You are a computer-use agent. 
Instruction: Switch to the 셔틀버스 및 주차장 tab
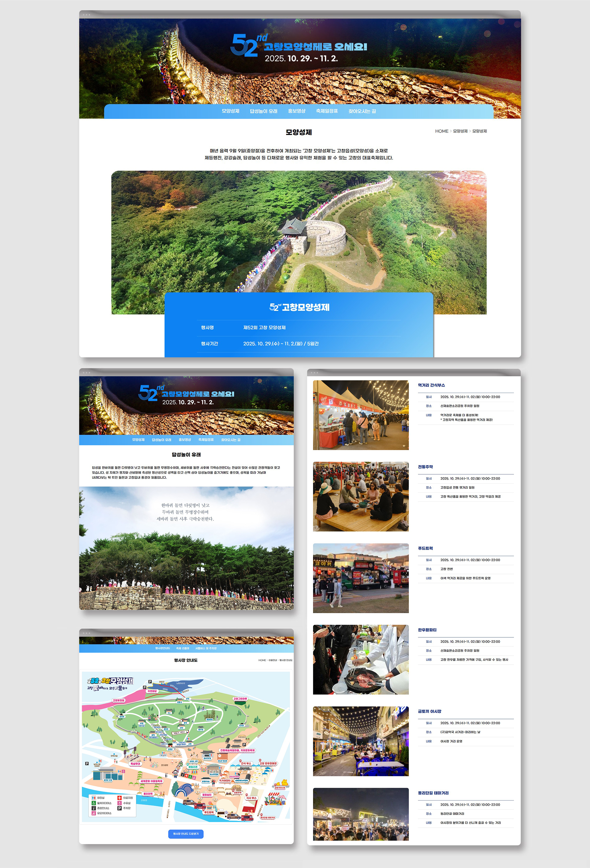click(206, 649)
